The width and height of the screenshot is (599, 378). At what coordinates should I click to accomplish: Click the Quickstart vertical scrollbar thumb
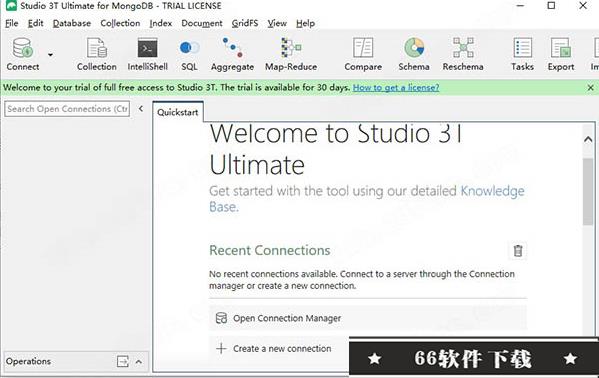(588, 191)
